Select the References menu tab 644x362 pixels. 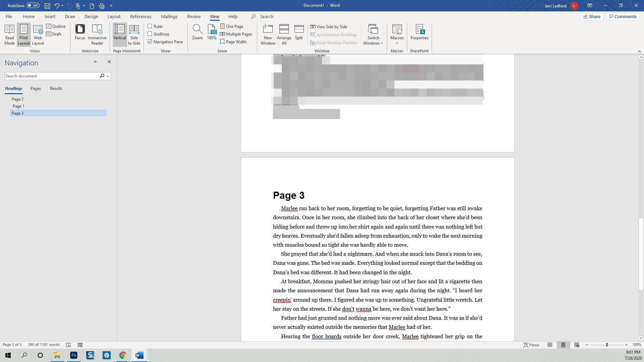[141, 16]
